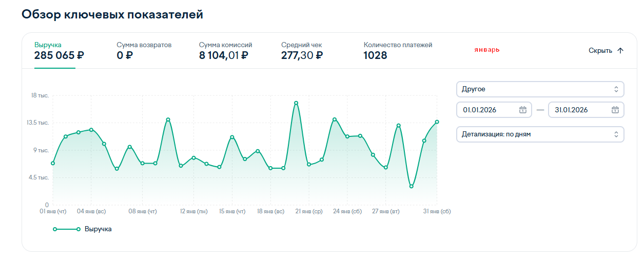The width and height of the screenshot is (644, 261).
Task: Click the lowest data point after 27 янв
Action: click(x=412, y=186)
